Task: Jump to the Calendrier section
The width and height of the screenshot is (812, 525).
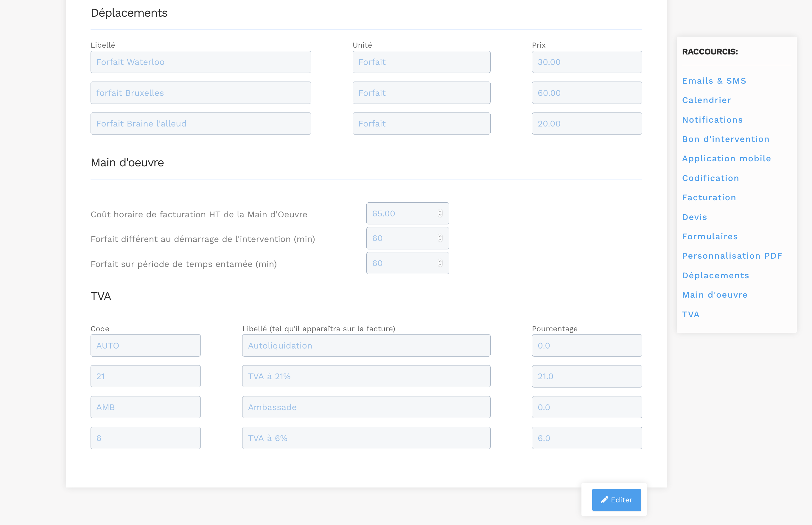Action: tap(706, 100)
